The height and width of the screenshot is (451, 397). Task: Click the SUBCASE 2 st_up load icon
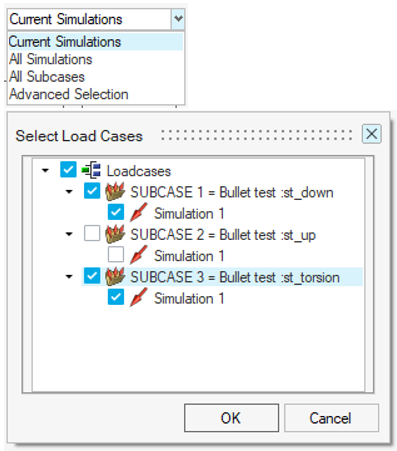point(115,234)
